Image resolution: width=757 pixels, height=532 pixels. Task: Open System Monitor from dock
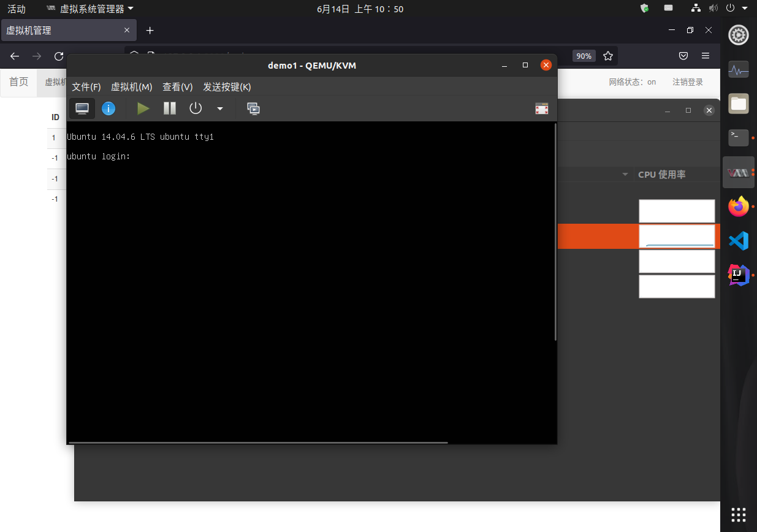[x=738, y=70]
